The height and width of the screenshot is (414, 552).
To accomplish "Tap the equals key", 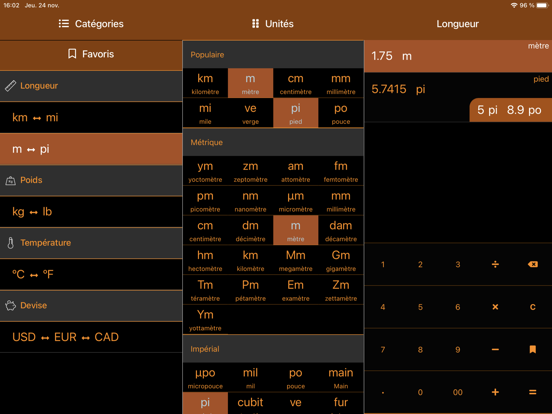I will click(533, 392).
